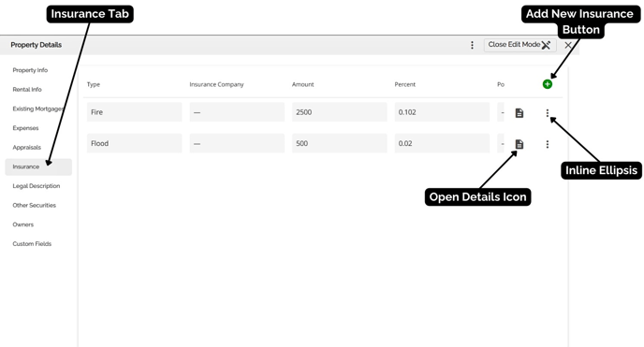Click the Close Edit Mode button
This screenshot has height=347, width=644.
(x=520, y=45)
